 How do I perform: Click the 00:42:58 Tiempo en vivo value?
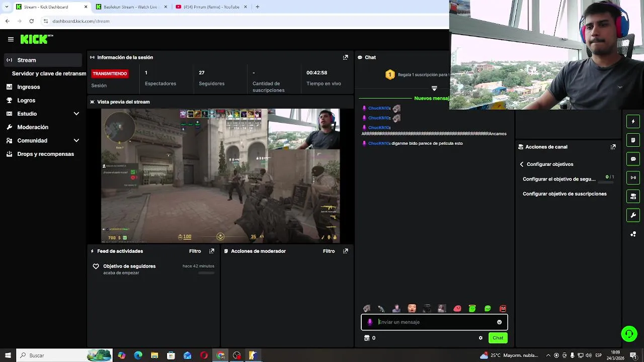317,73
